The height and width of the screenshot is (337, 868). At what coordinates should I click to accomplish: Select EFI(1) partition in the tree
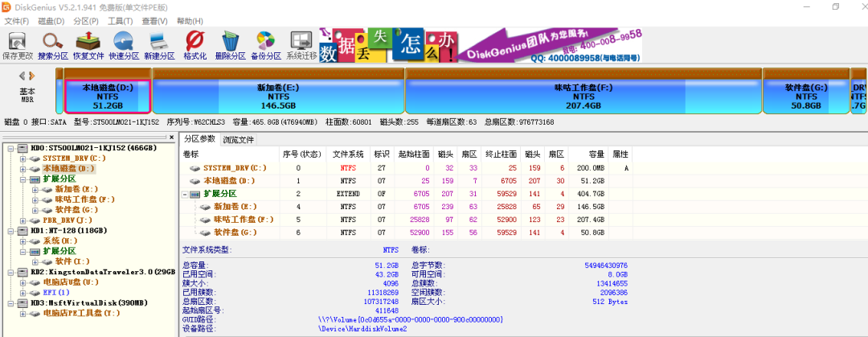56,293
